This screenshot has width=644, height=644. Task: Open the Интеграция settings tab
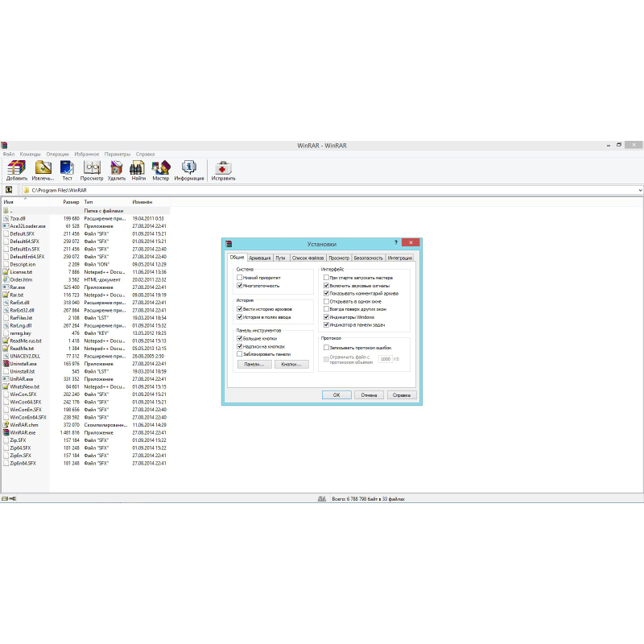(x=401, y=257)
